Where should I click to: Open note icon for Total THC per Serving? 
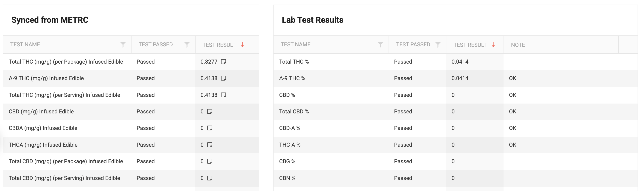pos(224,95)
